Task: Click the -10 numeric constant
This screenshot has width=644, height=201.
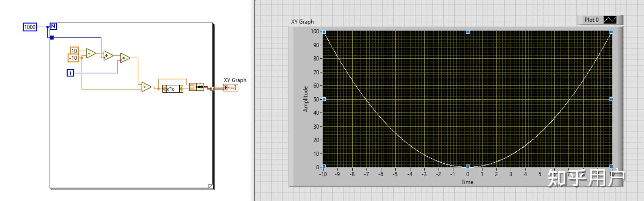Action: (73, 58)
